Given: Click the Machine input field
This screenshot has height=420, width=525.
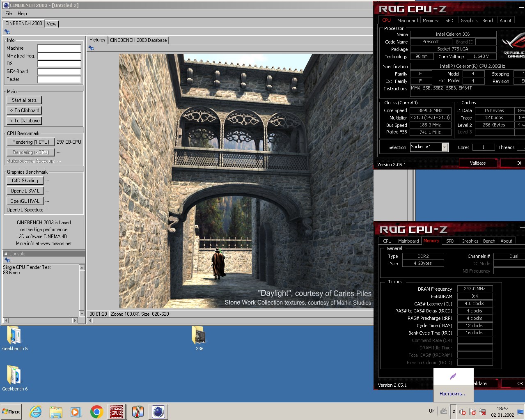Looking at the screenshot, I should [60, 48].
